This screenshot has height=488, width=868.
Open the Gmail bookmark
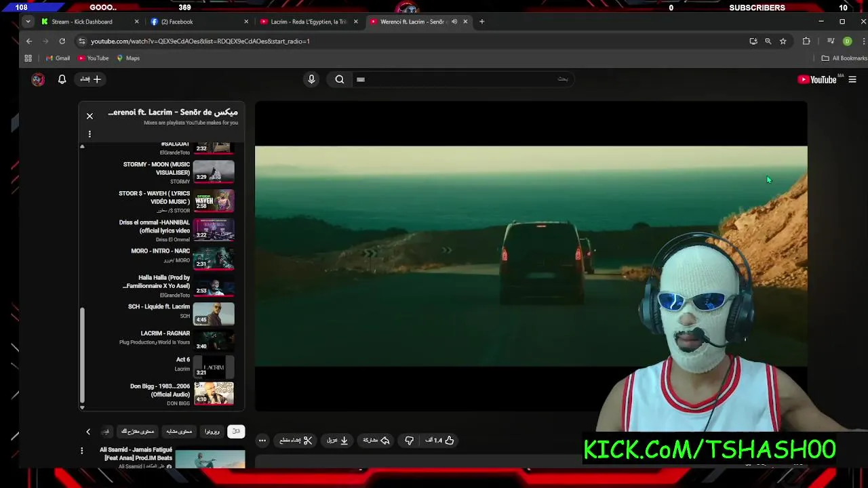tap(58, 58)
